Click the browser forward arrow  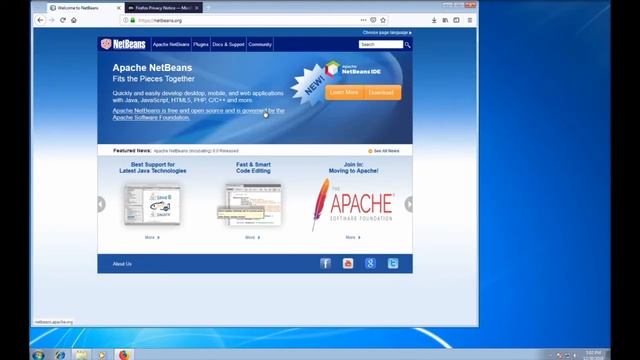51,20
